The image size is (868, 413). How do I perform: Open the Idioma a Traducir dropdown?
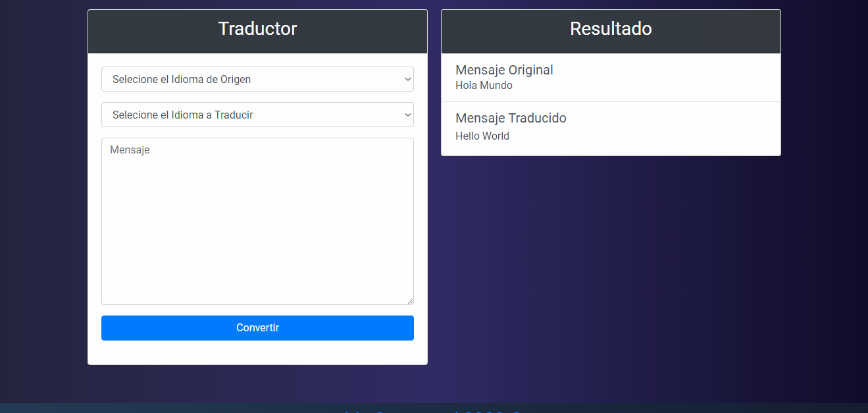point(257,115)
